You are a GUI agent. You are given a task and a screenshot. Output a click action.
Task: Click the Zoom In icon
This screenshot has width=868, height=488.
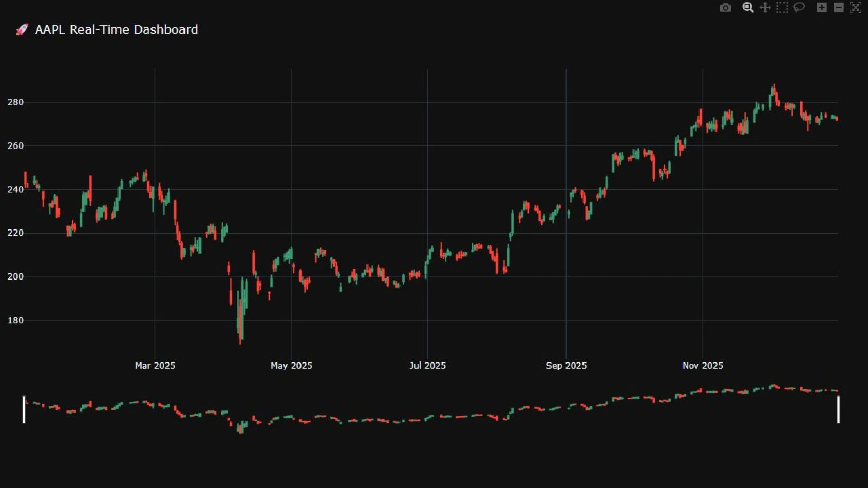point(821,7)
